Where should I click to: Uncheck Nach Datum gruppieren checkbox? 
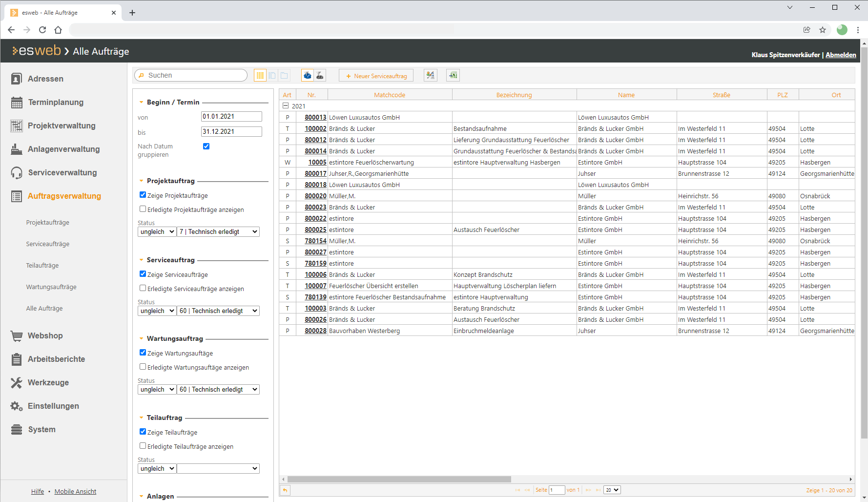(206, 146)
